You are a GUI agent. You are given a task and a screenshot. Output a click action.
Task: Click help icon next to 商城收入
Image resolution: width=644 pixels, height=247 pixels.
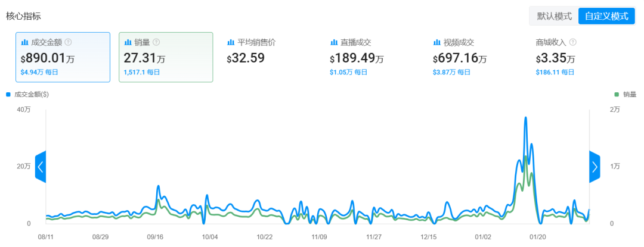point(573,42)
